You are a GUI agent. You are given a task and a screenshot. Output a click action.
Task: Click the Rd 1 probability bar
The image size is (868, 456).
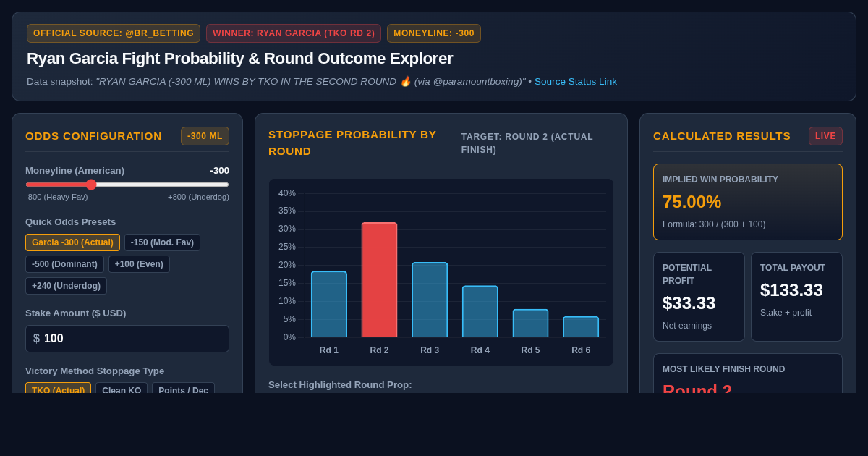pos(329,305)
